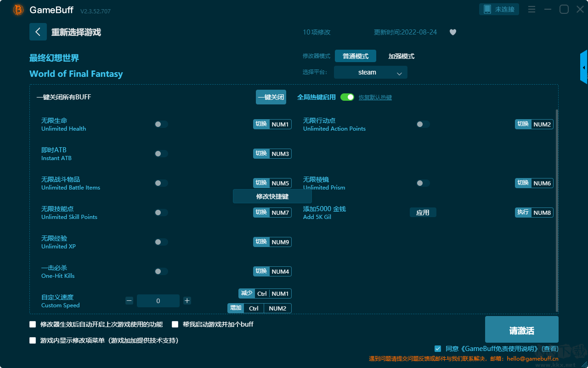Enable One-Hit Kills switch
The width and height of the screenshot is (588, 368).
pyautogui.click(x=161, y=271)
